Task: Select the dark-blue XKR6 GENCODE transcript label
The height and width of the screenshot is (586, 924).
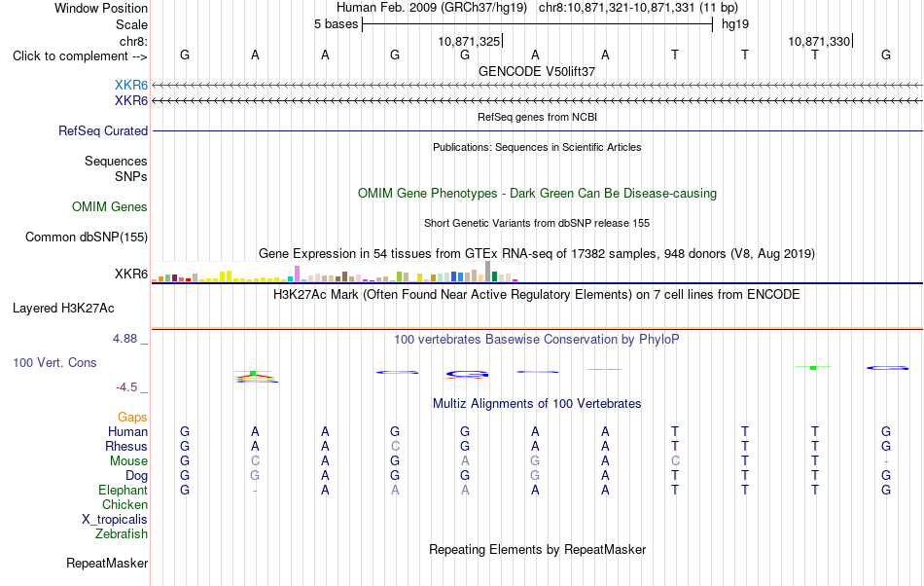Action: click(131, 101)
